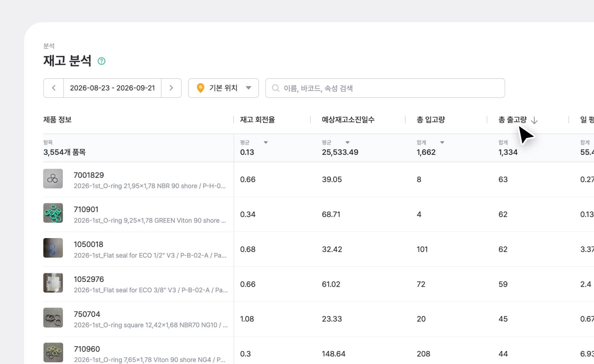Select product name 710901
Screen dimensions: 594x364
click(x=86, y=209)
